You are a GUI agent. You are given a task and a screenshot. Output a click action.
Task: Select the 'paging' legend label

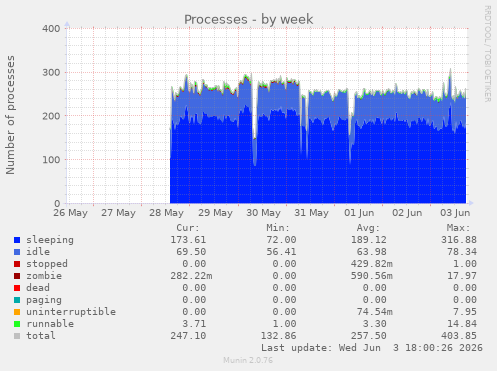44,300
